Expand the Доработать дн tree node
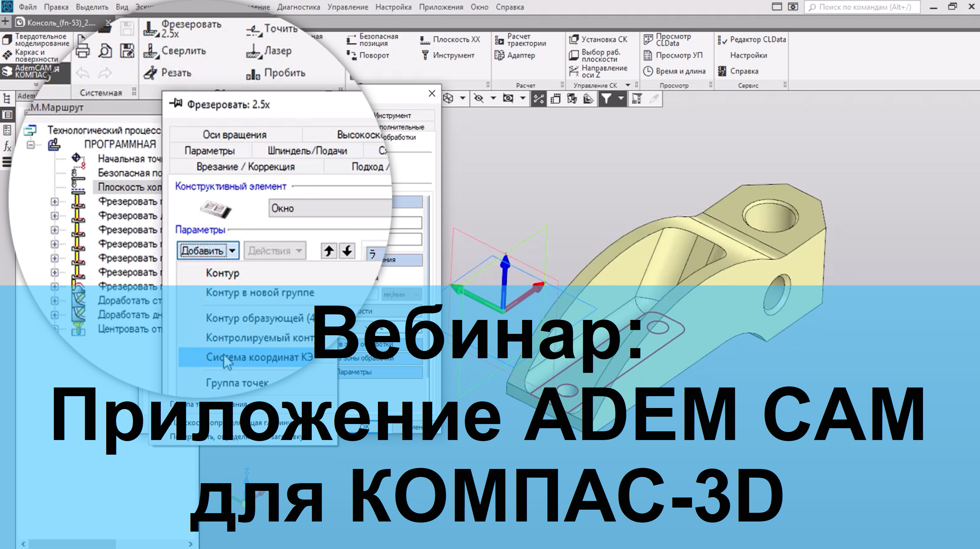The image size is (980, 549). point(54,315)
